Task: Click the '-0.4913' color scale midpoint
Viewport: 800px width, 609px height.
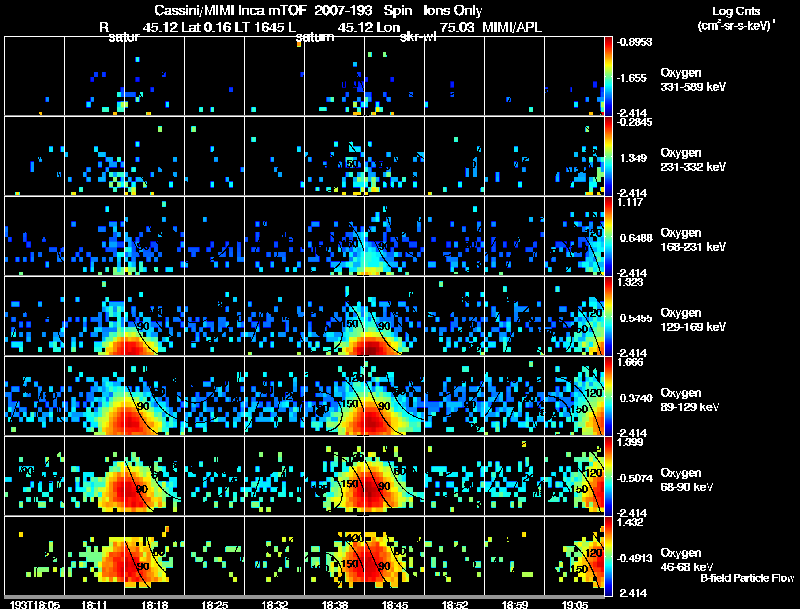Action: (634, 559)
